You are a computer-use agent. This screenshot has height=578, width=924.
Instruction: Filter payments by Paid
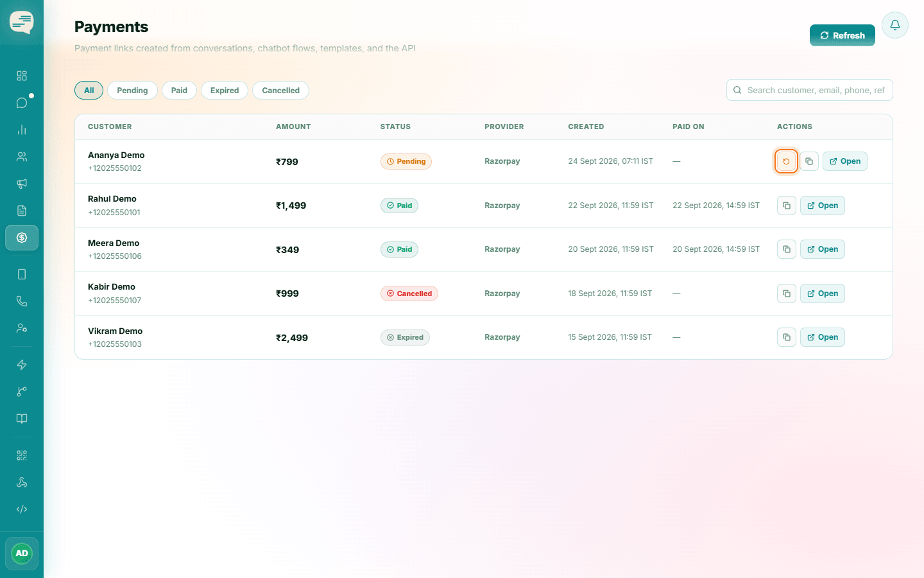tap(179, 91)
